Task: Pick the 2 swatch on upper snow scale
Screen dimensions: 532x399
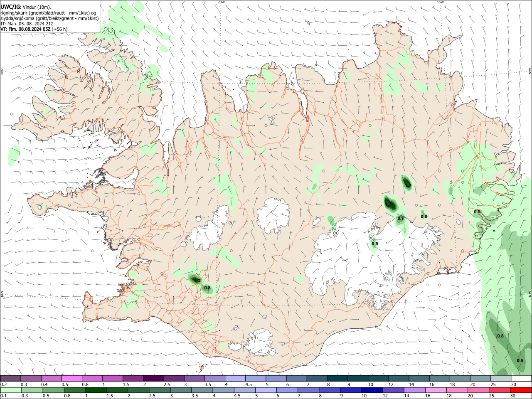Action: (153, 378)
